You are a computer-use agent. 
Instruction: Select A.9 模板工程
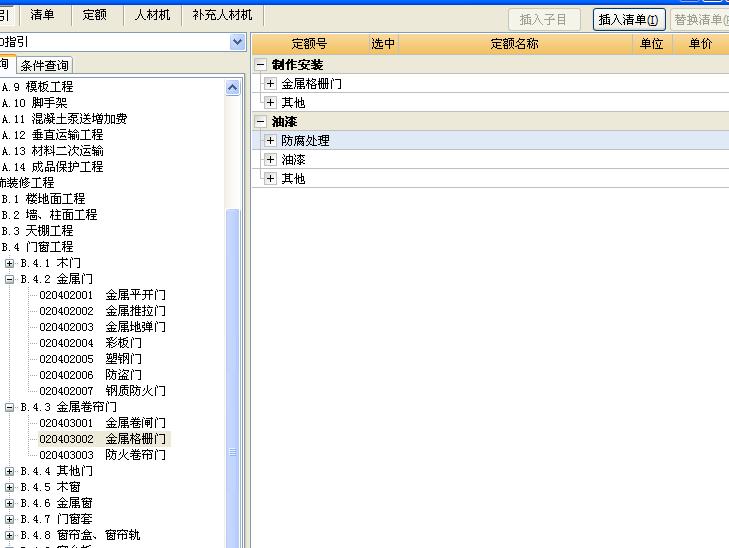(x=37, y=87)
